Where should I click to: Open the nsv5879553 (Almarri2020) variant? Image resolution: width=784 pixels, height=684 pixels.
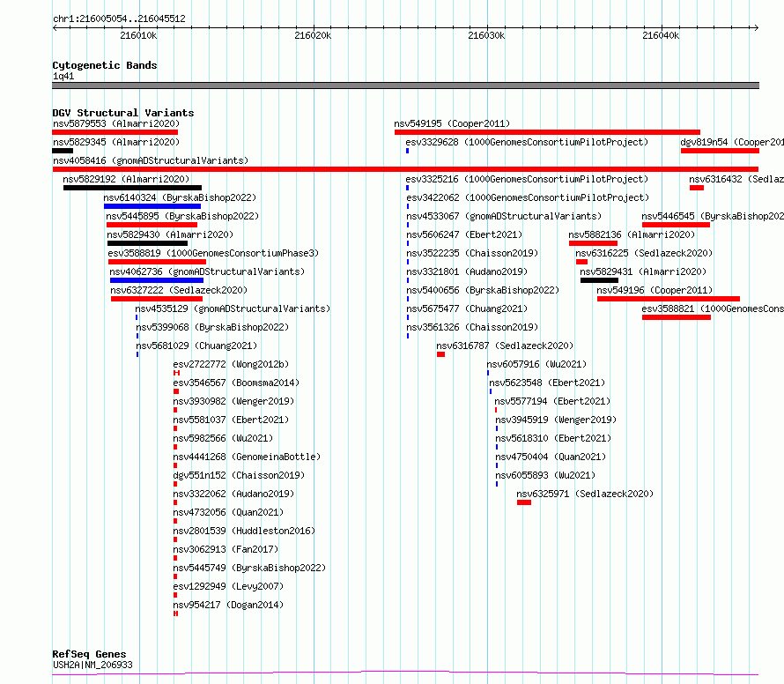click(x=116, y=123)
